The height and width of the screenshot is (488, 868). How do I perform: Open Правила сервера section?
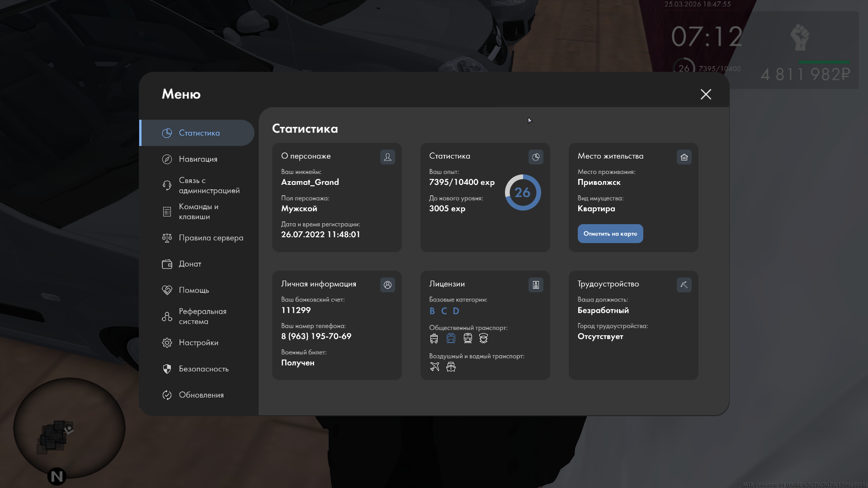pos(211,238)
